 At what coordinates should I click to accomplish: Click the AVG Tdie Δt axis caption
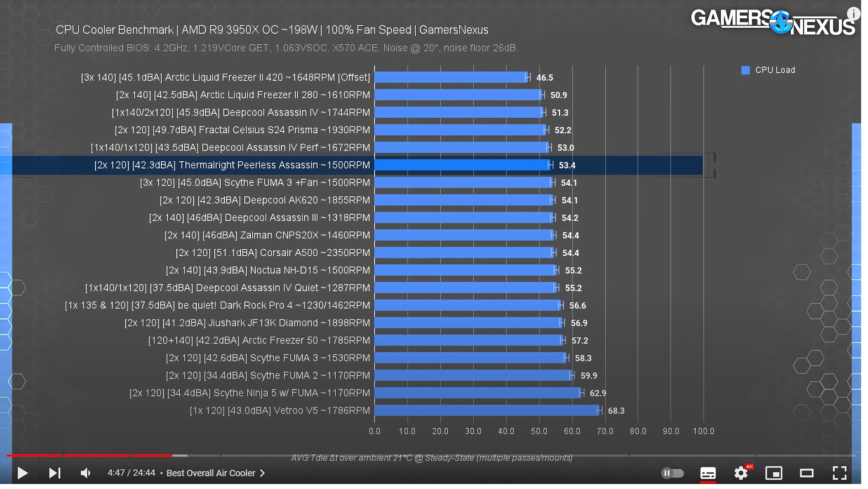(x=432, y=458)
